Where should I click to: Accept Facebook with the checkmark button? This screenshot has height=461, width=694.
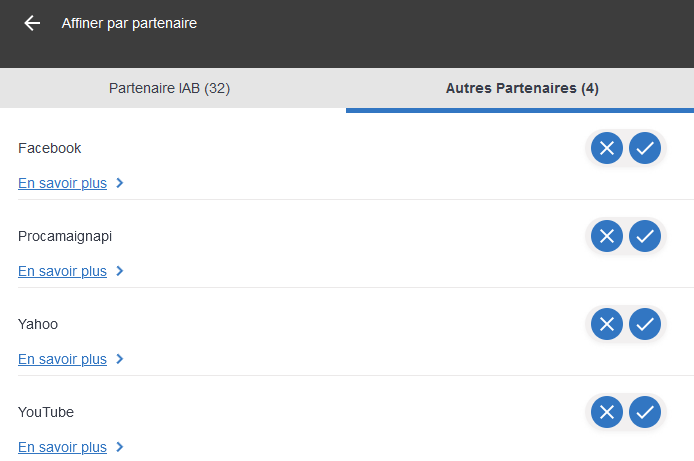tap(645, 148)
